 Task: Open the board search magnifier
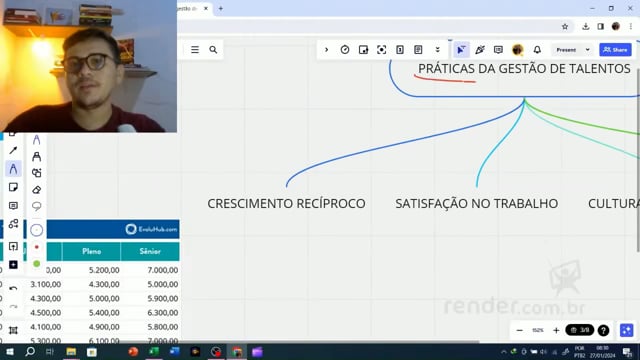pyautogui.click(x=213, y=50)
